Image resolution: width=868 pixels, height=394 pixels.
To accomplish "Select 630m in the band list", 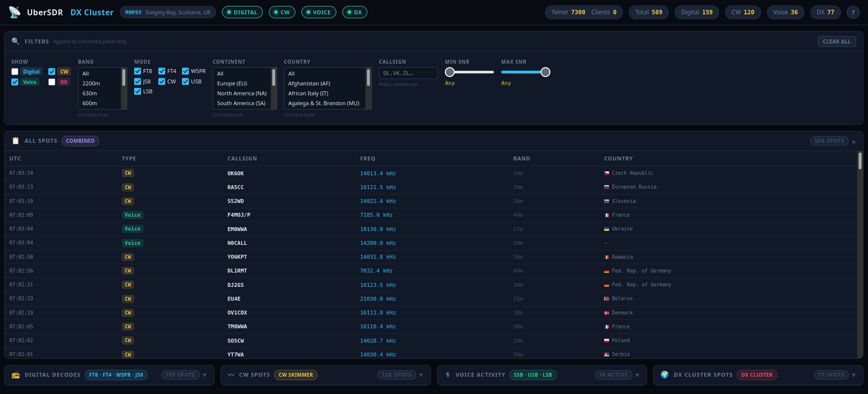I will (x=100, y=93).
